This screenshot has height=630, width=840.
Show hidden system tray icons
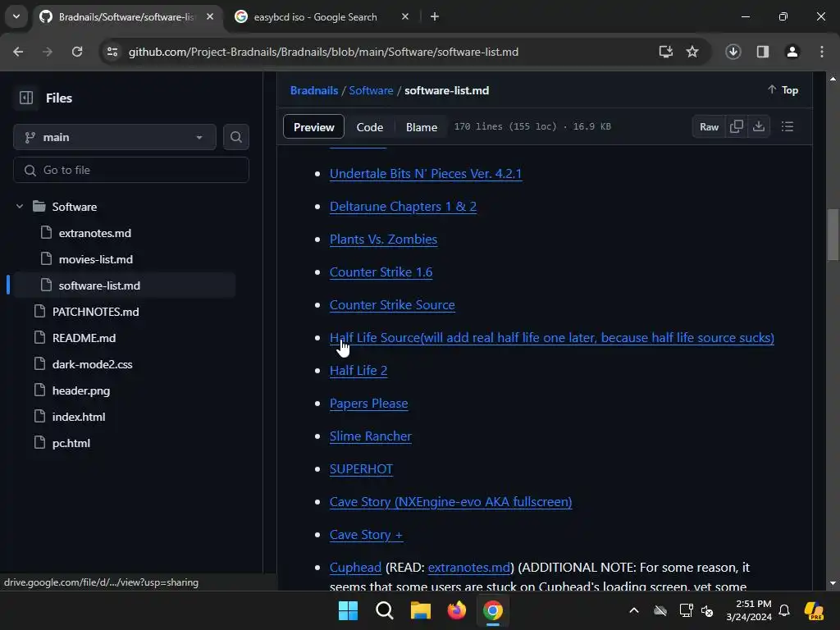pos(634,610)
